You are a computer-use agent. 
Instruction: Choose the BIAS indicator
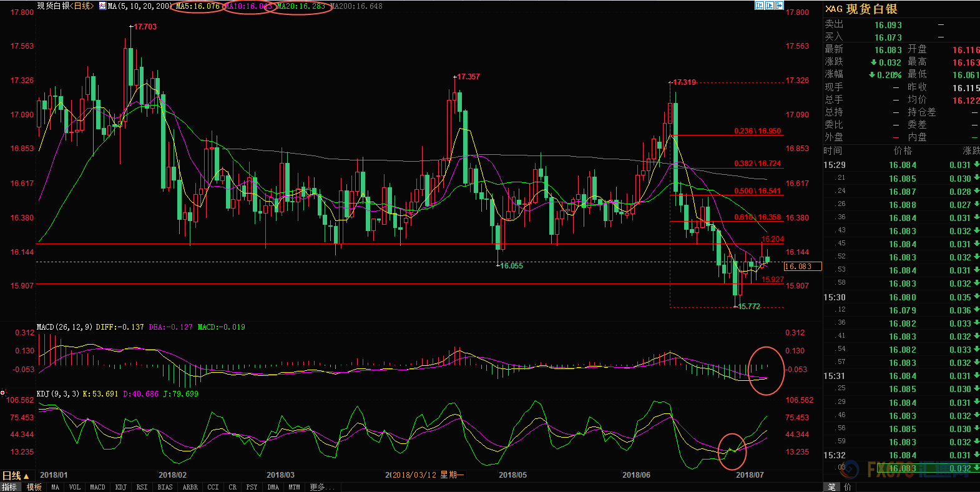(x=165, y=487)
